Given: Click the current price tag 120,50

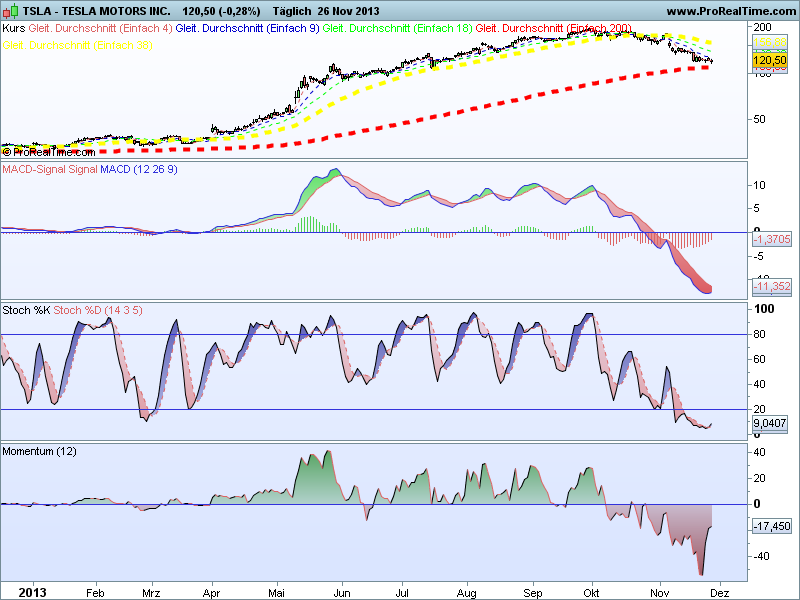Looking at the screenshot, I should click(769, 61).
